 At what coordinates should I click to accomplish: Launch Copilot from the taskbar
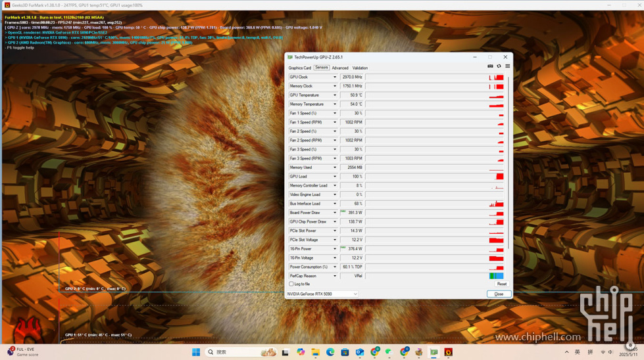point(301,352)
